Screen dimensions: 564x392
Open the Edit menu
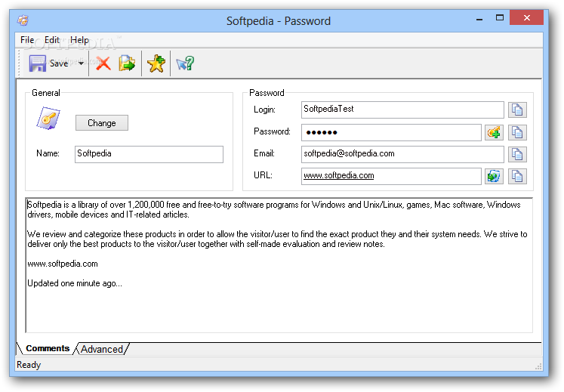pyautogui.click(x=52, y=40)
